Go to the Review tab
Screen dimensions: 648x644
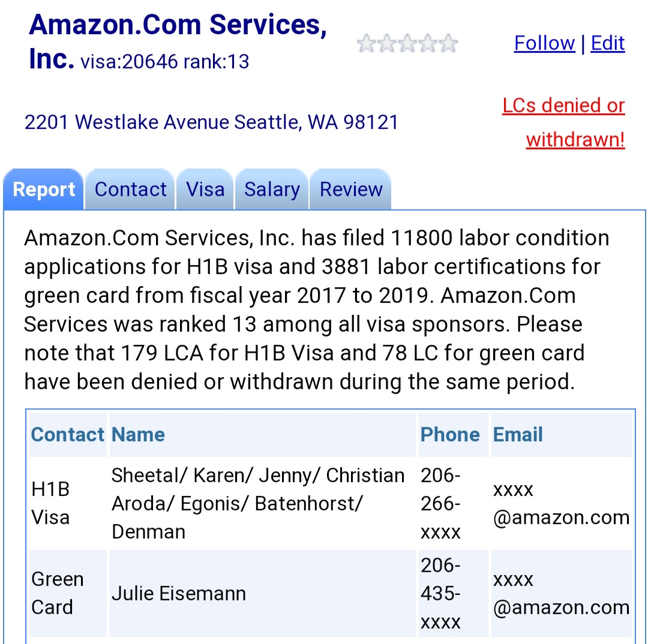(x=351, y=189)
